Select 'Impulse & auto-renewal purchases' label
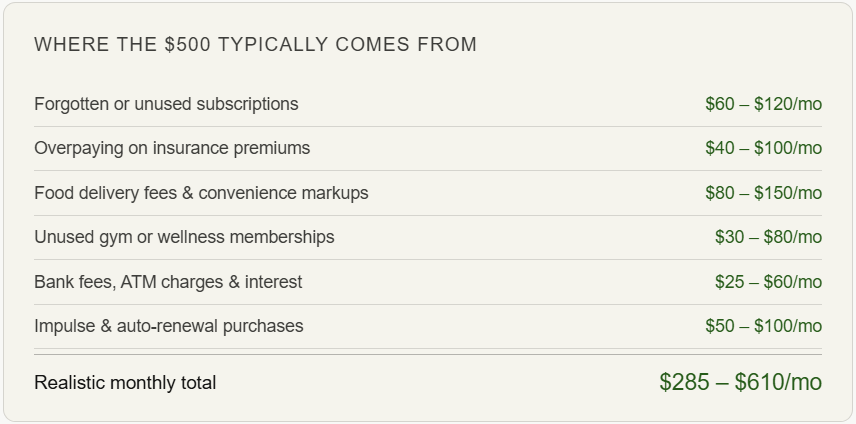 coord(169,326)
